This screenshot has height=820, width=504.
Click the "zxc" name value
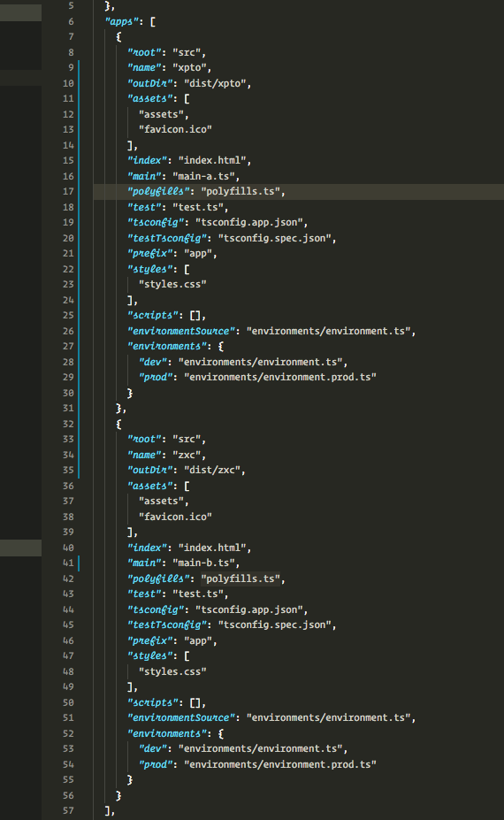(x=187, y=455)
